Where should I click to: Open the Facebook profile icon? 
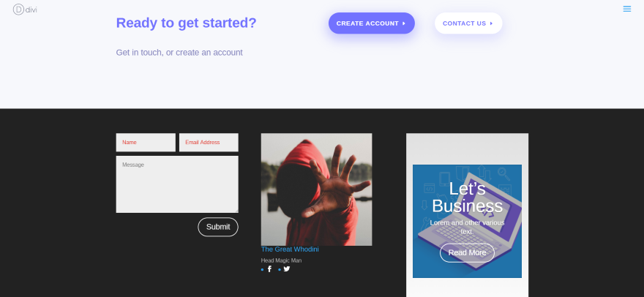click(x=269, y=269)
